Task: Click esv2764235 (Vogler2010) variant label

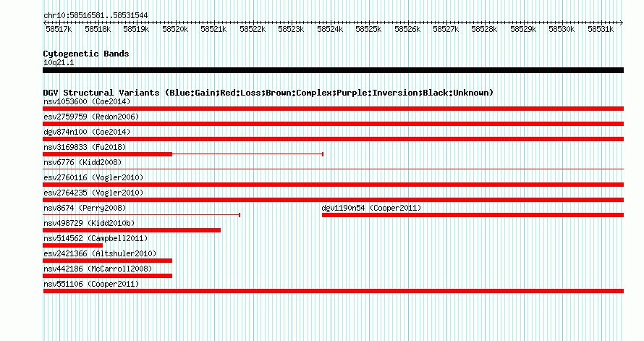Action: [x=93, y=193]
